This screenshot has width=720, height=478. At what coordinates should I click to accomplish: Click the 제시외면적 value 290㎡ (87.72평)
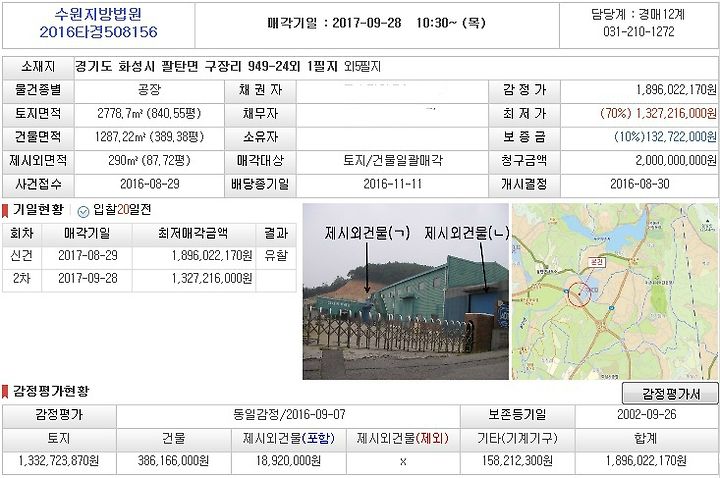[149, 160]
